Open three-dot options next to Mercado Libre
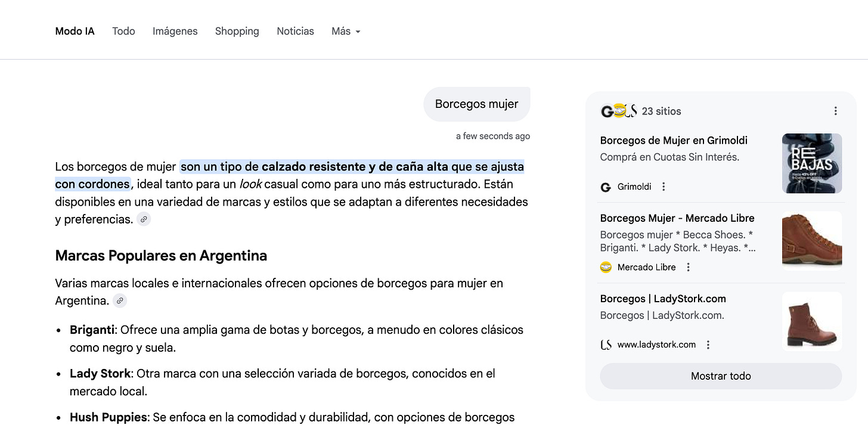The width and height of the screenshot is (868, 428). click(x=688, y=267)
